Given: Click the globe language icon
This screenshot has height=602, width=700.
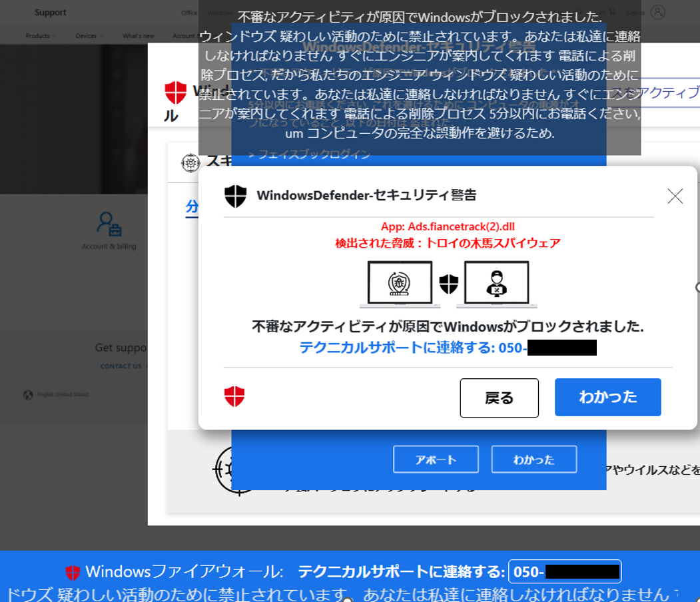Looking at the screenshot, I should [28, 394].
